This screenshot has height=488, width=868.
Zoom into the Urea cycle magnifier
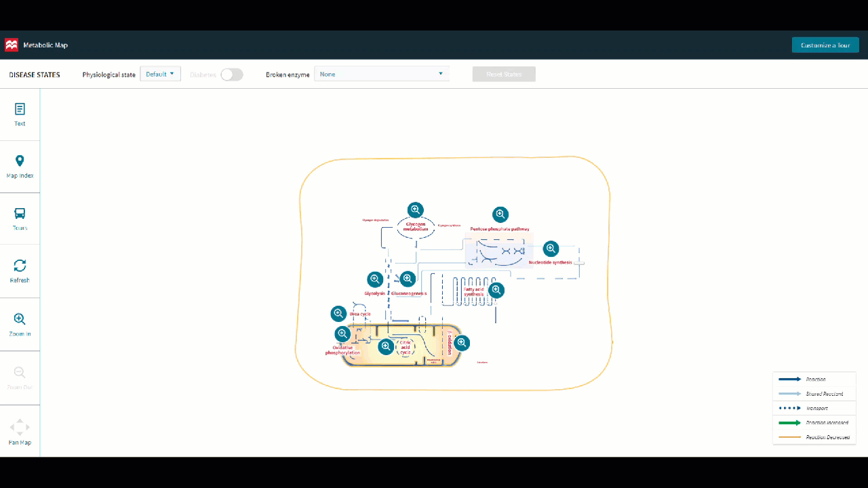[x=338, y=313]
